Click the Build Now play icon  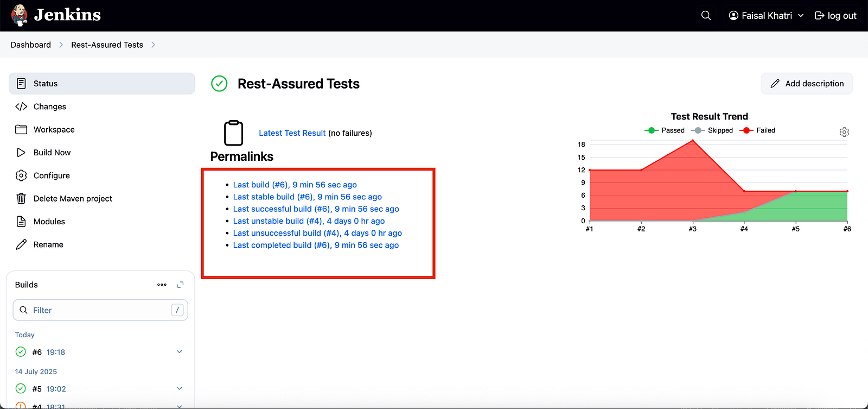[x=21, y=153]
